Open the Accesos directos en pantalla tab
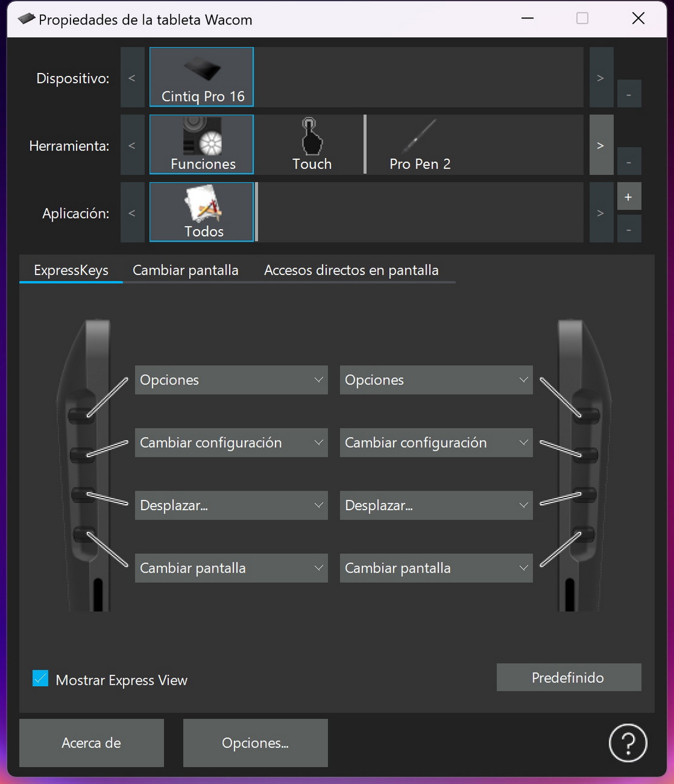Viewport: 674px width, 784px height. pos(351,270)
